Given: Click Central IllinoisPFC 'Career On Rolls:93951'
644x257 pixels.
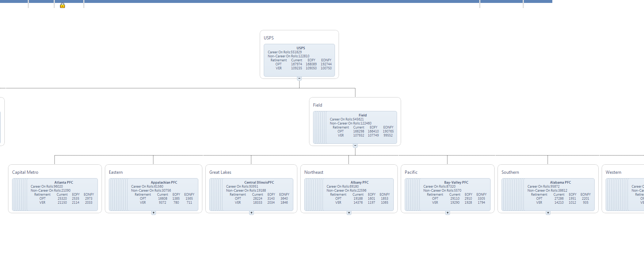Looking at the screenshot, I should point(242,187).
